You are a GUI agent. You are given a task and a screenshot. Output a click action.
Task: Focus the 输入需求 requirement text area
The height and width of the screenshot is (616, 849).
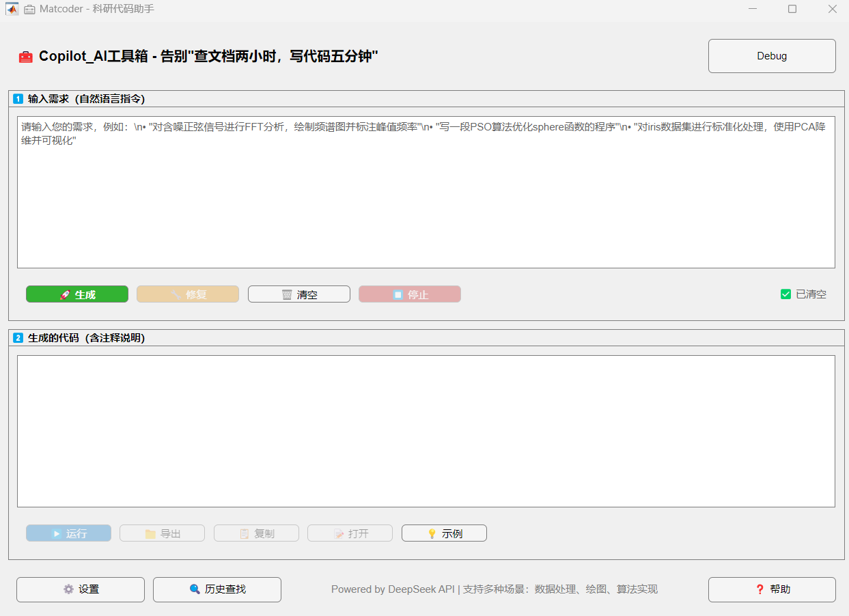(426, 192)
